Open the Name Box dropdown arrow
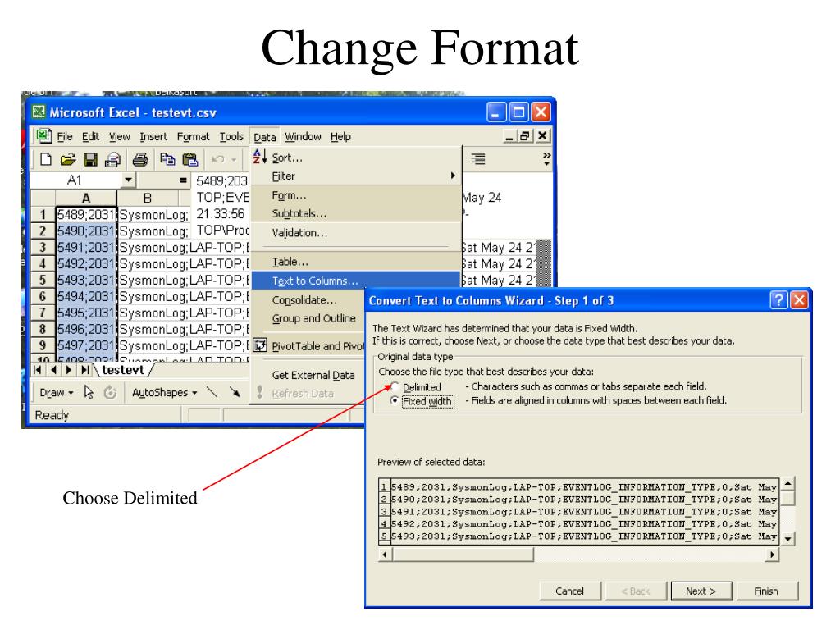The width and height of the screenshot is (840, 630). 128,180
